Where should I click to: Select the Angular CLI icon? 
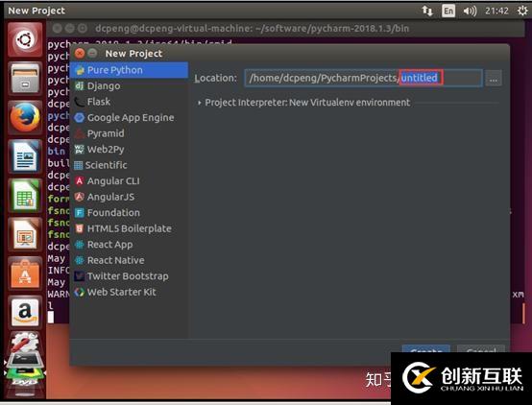tap(79, 180)
